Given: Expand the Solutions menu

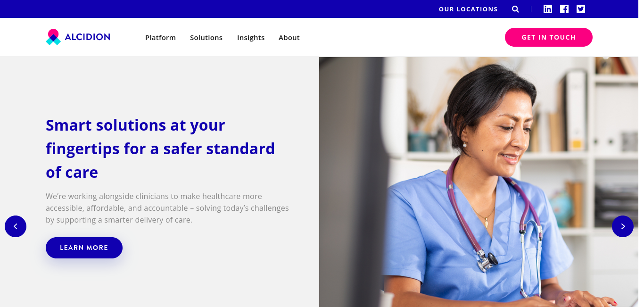Looking at the screenshot, I should tap(206, 38).
